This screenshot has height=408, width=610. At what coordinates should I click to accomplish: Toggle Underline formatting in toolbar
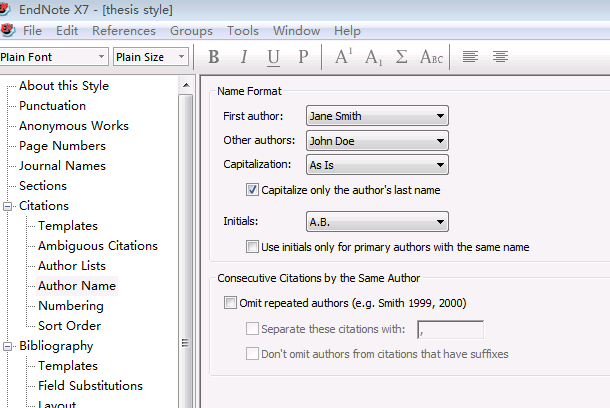pos(273,57)
